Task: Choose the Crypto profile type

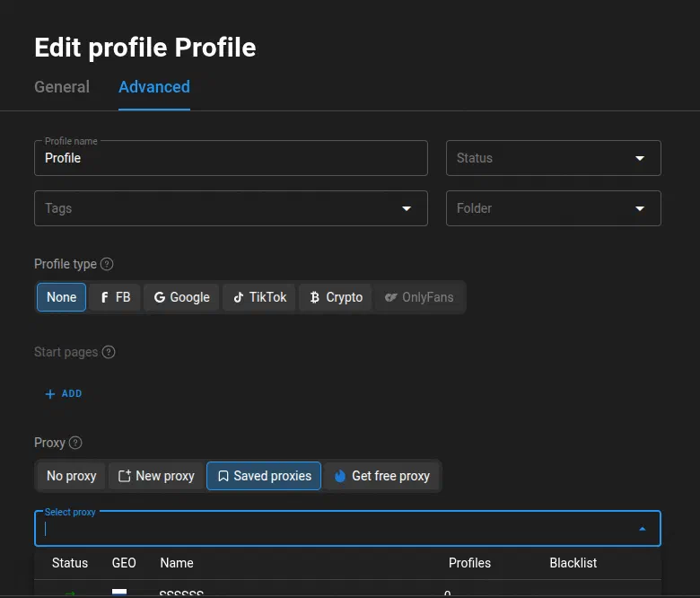Action: tap(336, 297)
